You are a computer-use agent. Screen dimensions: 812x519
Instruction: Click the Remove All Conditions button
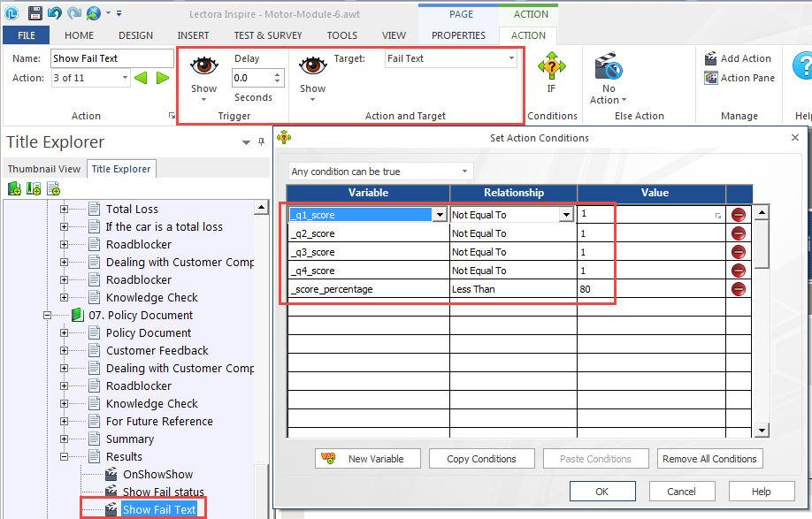(709, 459)
